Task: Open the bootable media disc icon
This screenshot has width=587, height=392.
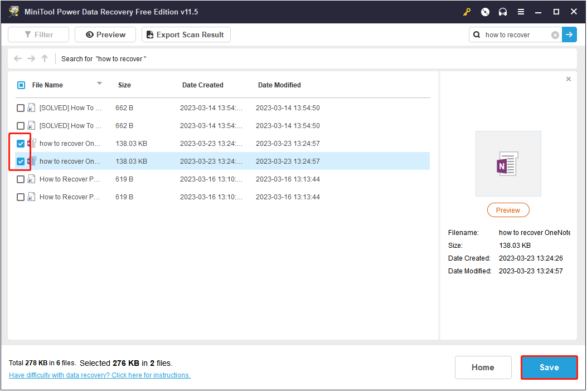Action: click(485, 12)
